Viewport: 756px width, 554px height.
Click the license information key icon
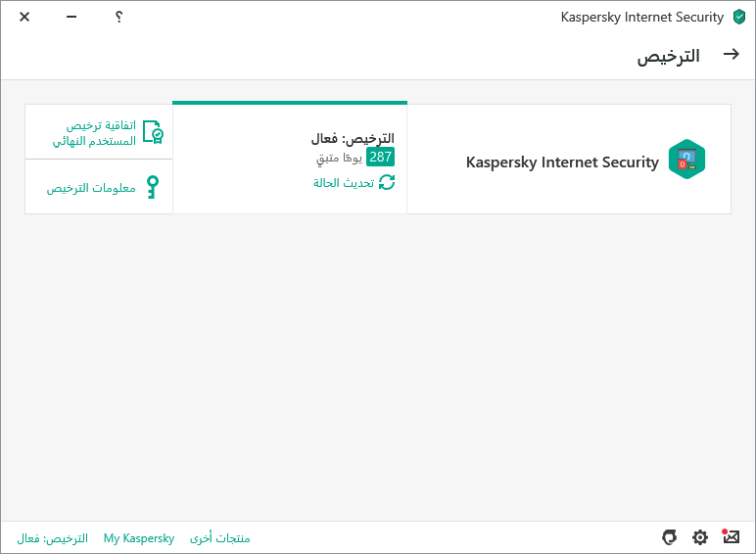(152, 187)
